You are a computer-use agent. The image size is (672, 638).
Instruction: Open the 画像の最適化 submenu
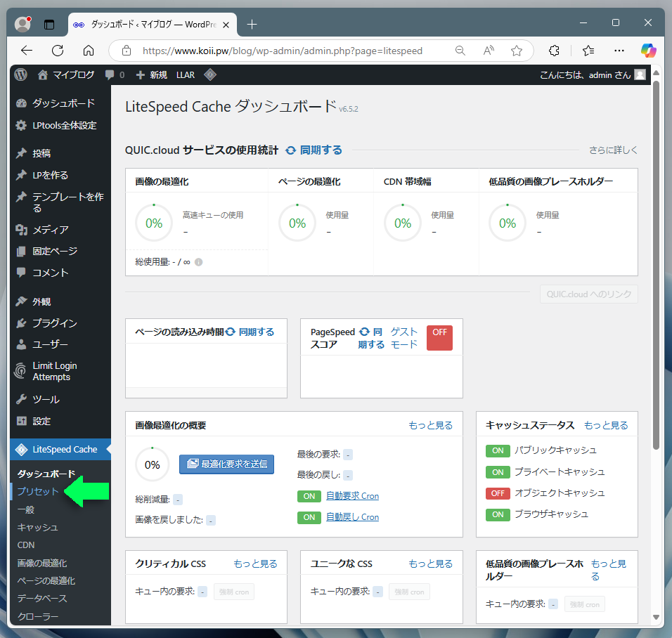pos(42,563)
